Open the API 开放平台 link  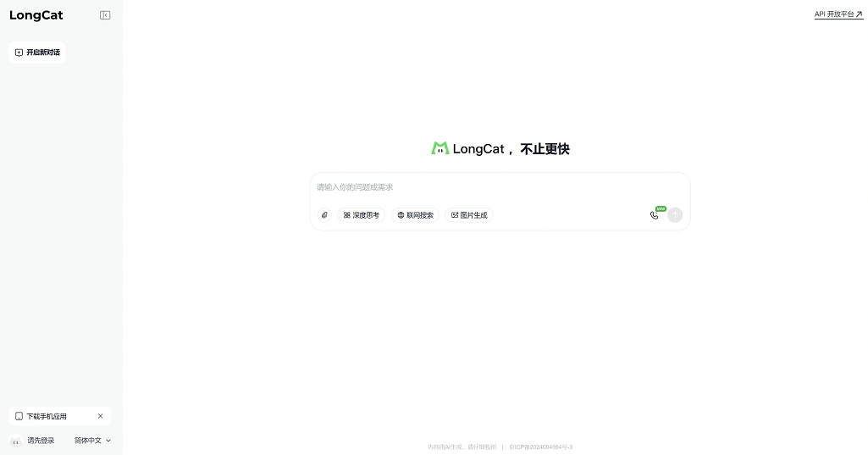838,14
